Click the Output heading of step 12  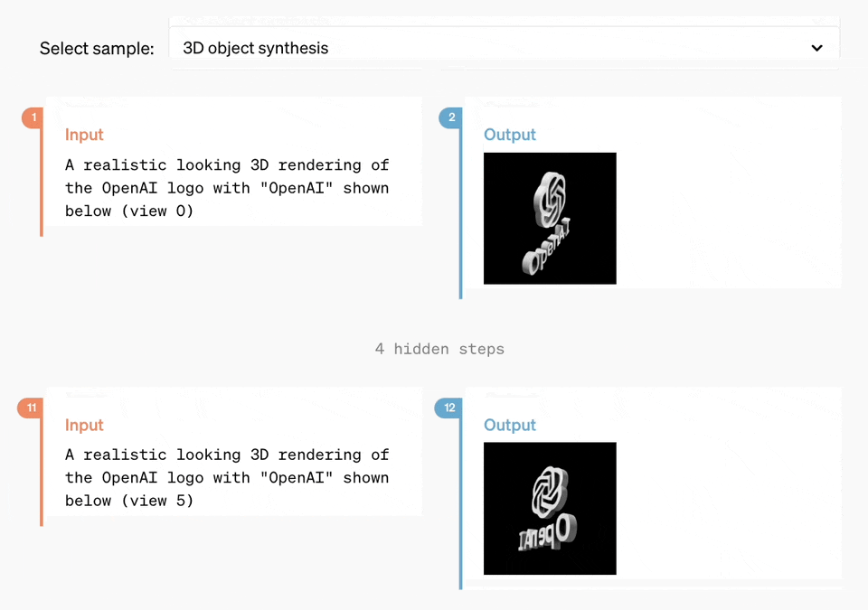click(x=510, y=425)
